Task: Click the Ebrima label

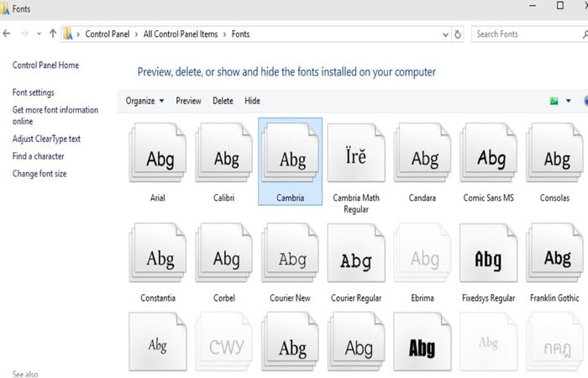Action: [423, 298]
